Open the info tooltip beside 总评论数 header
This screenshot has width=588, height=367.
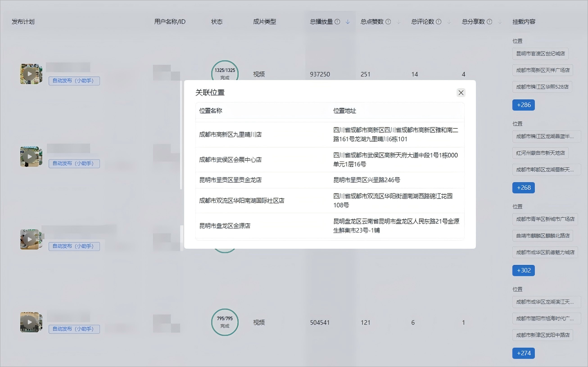439,21
